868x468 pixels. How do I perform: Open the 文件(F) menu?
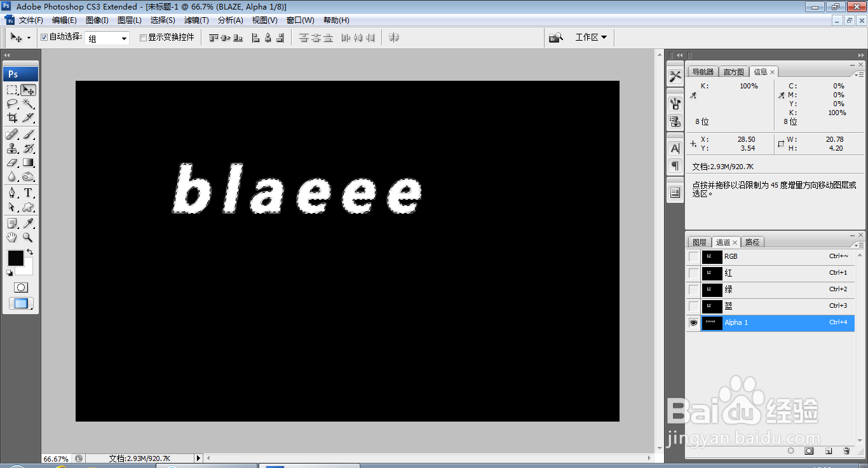pyautogui.click(x=30, y=20)
